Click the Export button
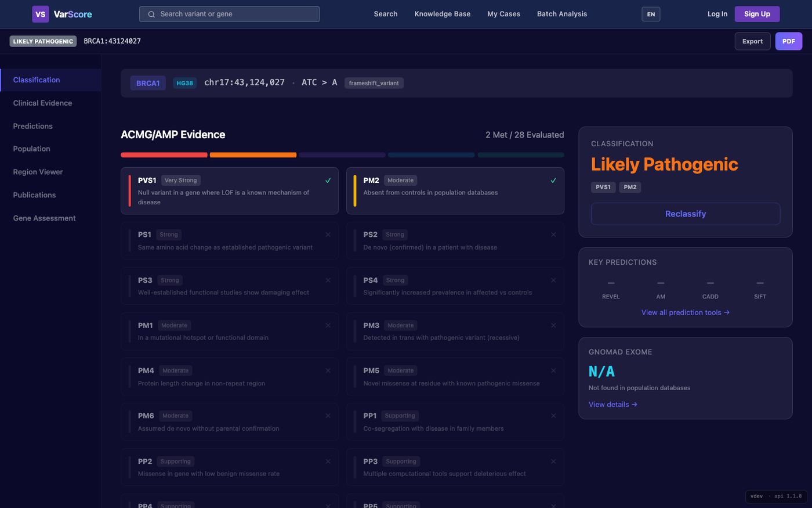This screenshot has width=812, height=508. coord(752,41)
